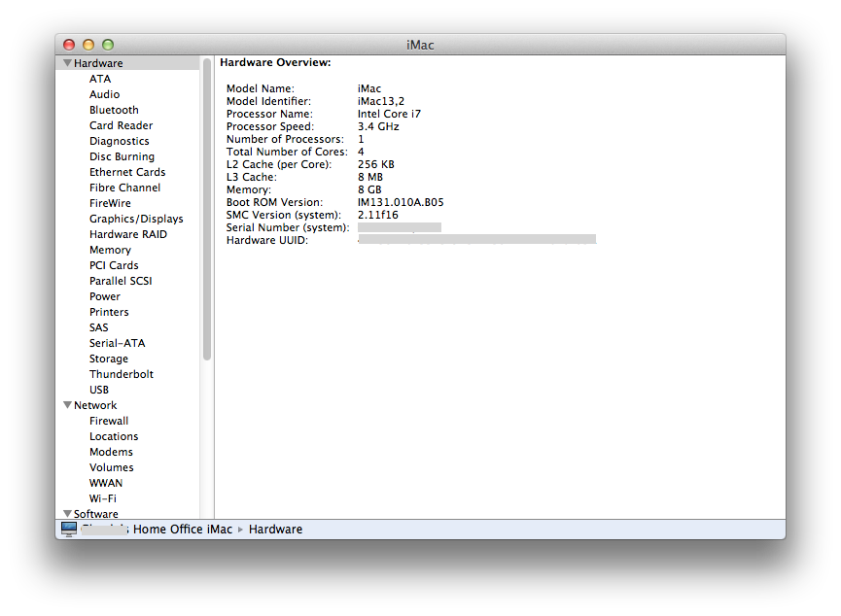Close the iMac window with red button

69,45
